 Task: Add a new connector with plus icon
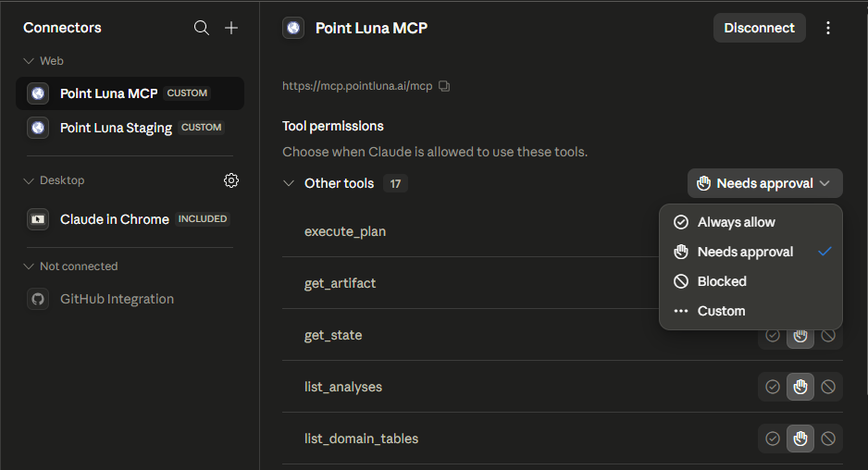coord(231,28)
